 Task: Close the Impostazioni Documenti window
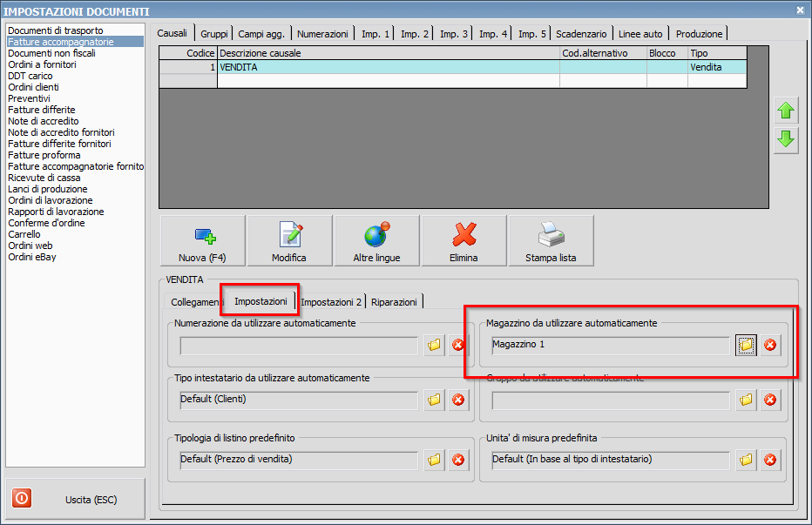(800, 10)
